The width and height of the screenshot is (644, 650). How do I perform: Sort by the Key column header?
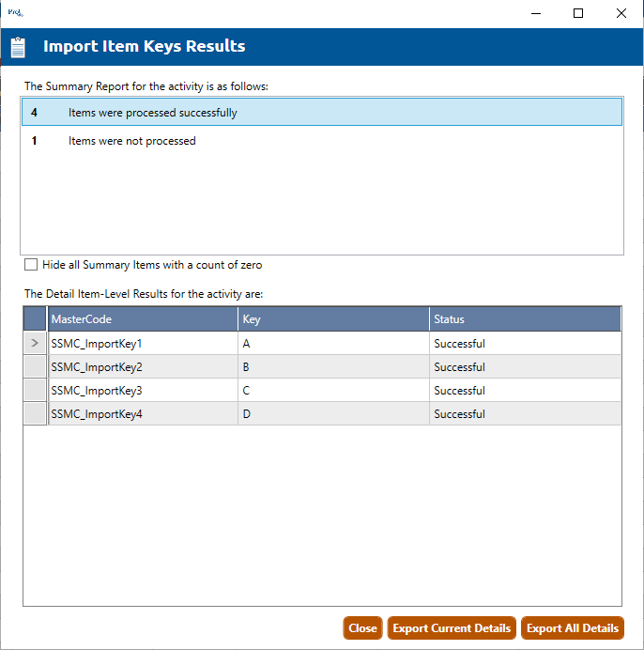333,319
